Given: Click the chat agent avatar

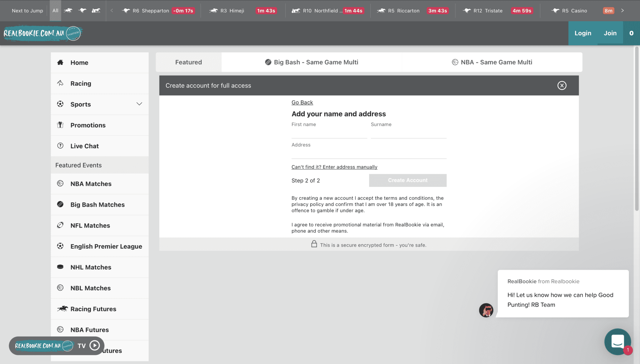Looking at the screenshot, I should [486, 310].
